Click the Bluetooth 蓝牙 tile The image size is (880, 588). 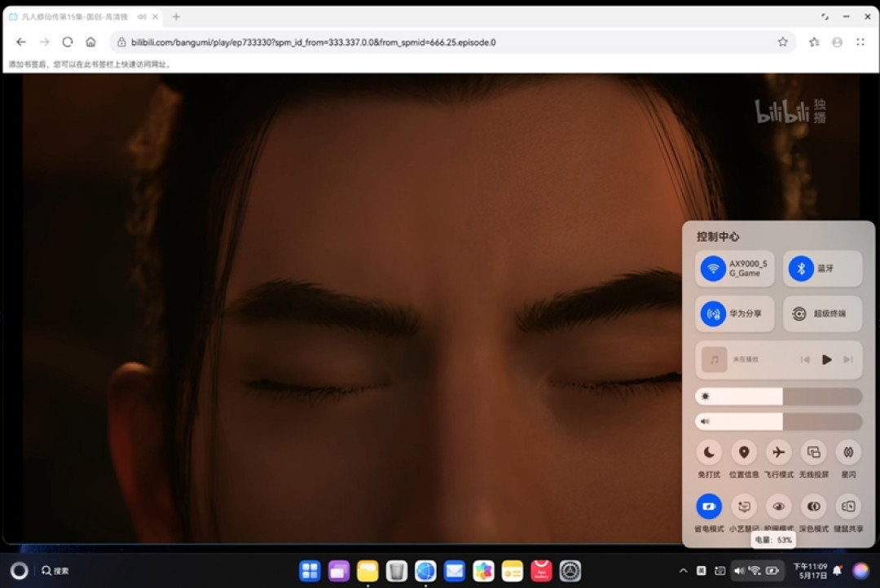point(822,268)
